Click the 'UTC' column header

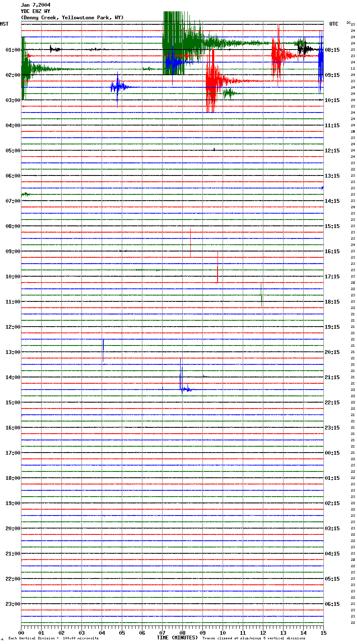(334, 24)
